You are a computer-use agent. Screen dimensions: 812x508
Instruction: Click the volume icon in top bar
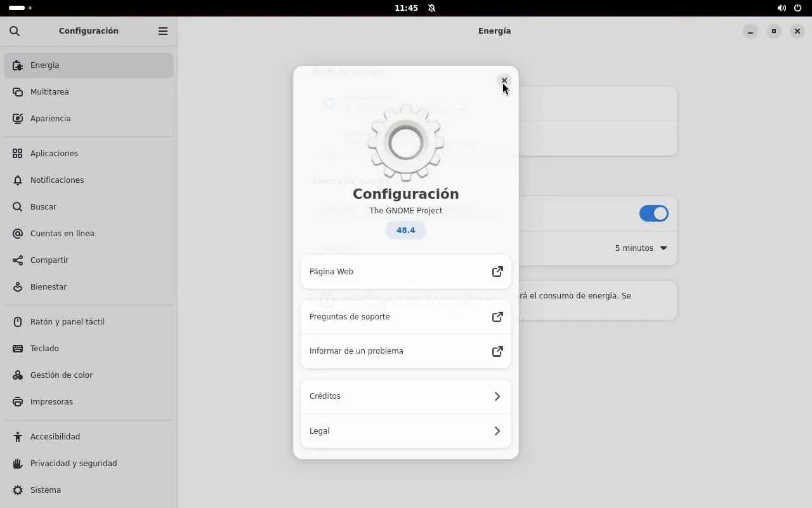point(782,8)
